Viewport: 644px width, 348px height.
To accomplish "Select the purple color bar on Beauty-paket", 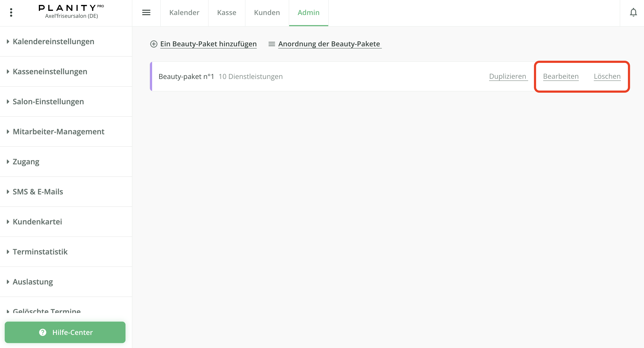I will coord(151,76).
